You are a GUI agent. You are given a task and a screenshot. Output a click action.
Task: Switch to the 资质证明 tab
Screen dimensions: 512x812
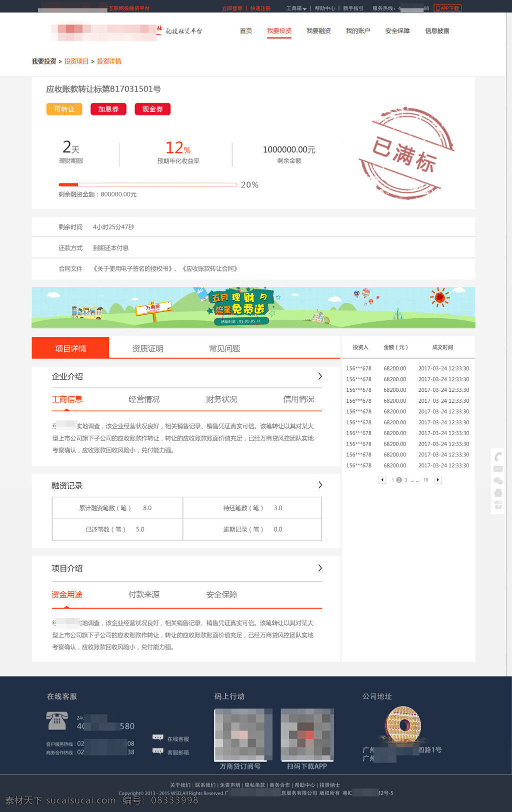[x=147, y=348]
